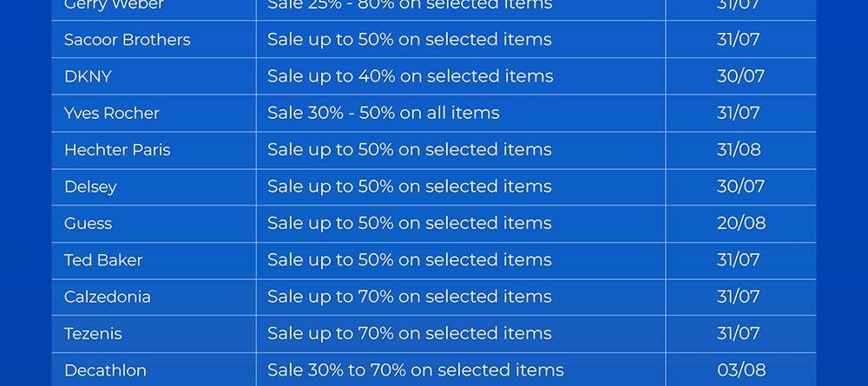868x386 pixels.
Task: Click the Sacoor Brothers brand name
Action: pyautogui.click(x=127, y=40)
